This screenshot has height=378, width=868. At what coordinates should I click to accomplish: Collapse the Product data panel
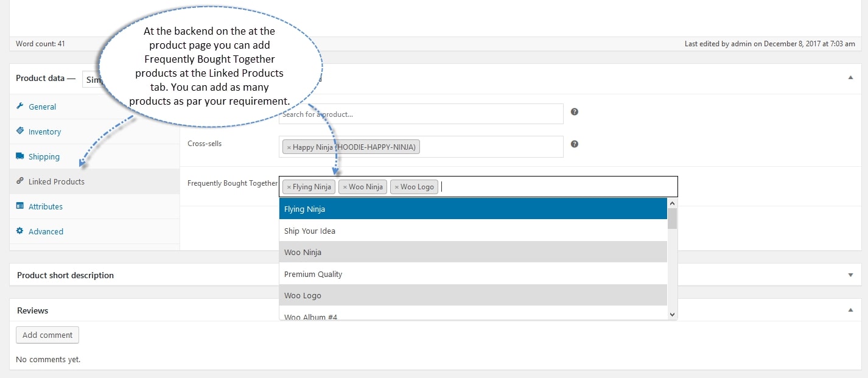[850, 78]
